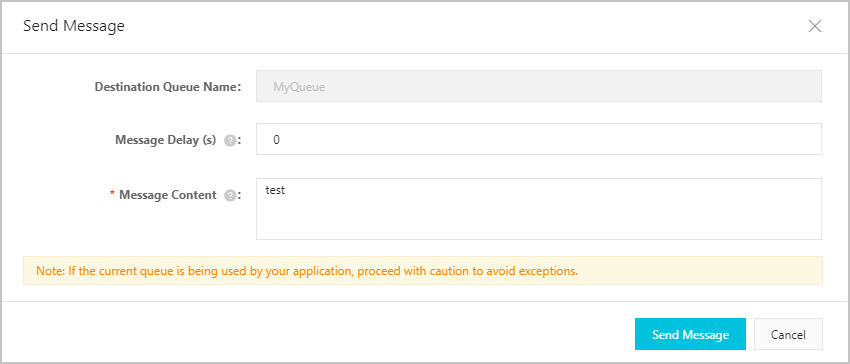Click the red required asterisk marker

coord(112,195)
